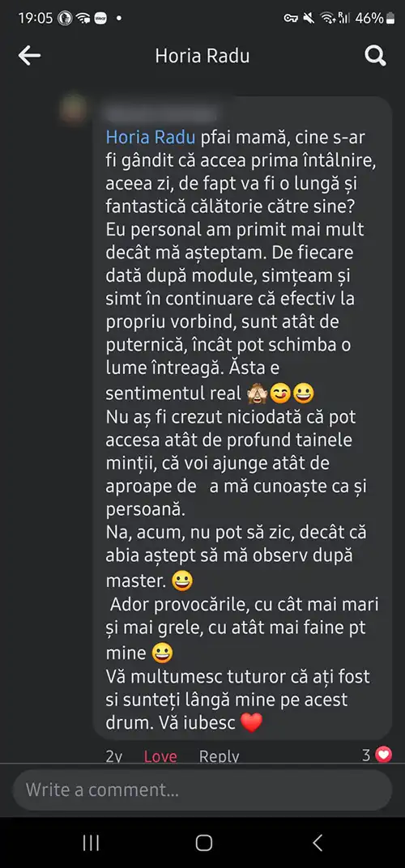
Task: Tap the back arrow icon
Action: pyautogui.click(x=29, y=56)
